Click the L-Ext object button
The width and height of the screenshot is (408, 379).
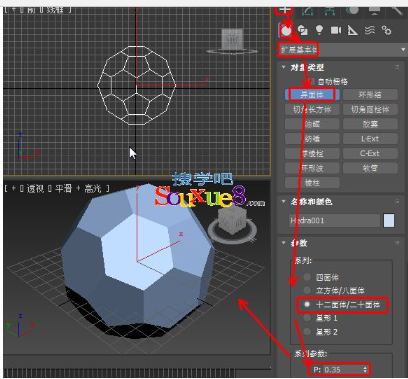pyautogui.click(x=370, y=139)
